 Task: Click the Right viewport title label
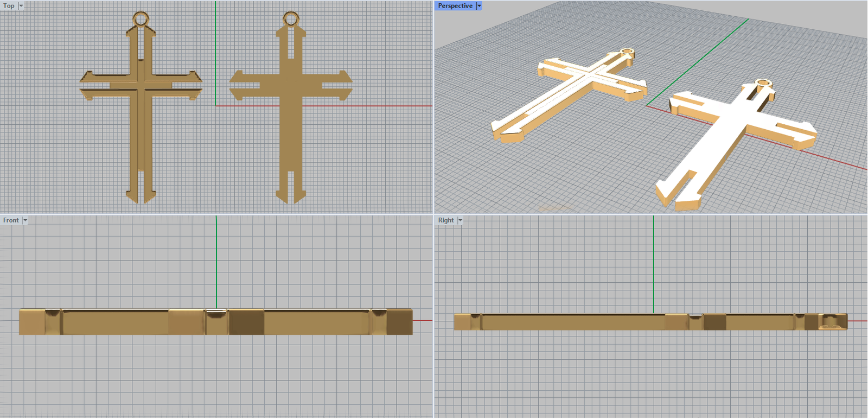click(x=446, y=220)
